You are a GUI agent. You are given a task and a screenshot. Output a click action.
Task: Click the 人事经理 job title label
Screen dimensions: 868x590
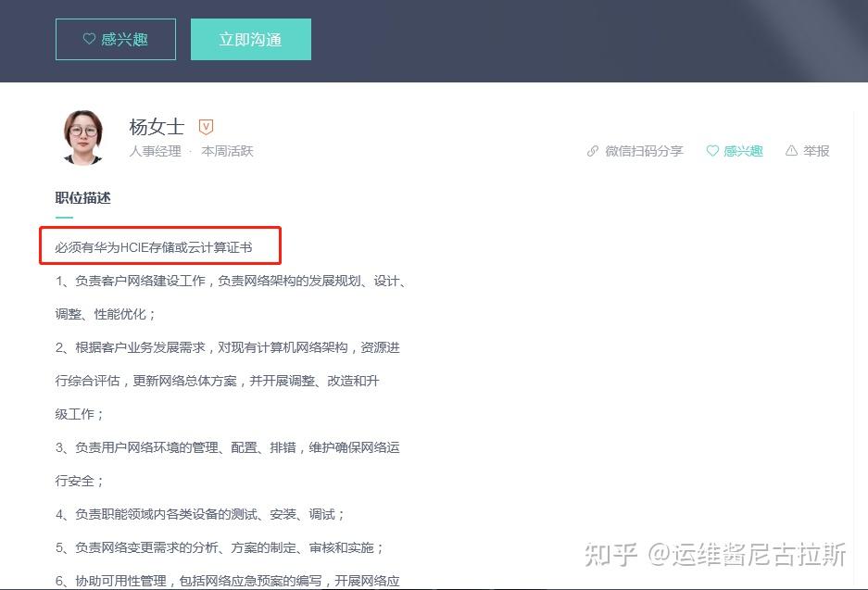click(155, 151)
